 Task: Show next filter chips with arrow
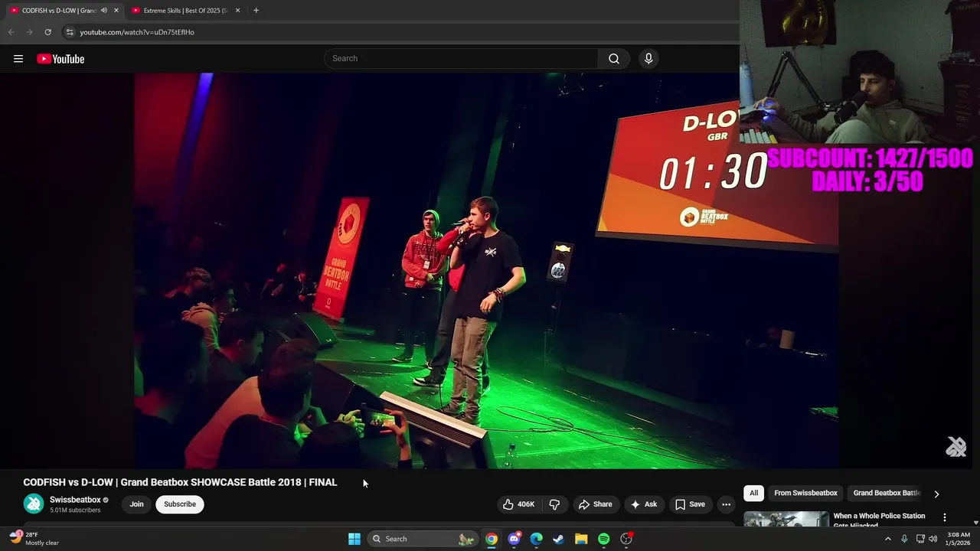[936, 494]
